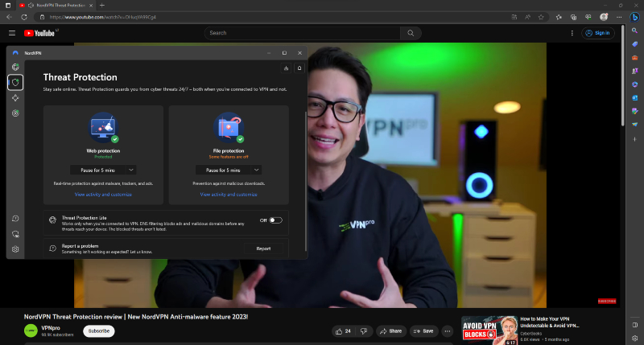Select the NordVPN Threat Protection browser tab
644x345 pixels.
point(56,6)
